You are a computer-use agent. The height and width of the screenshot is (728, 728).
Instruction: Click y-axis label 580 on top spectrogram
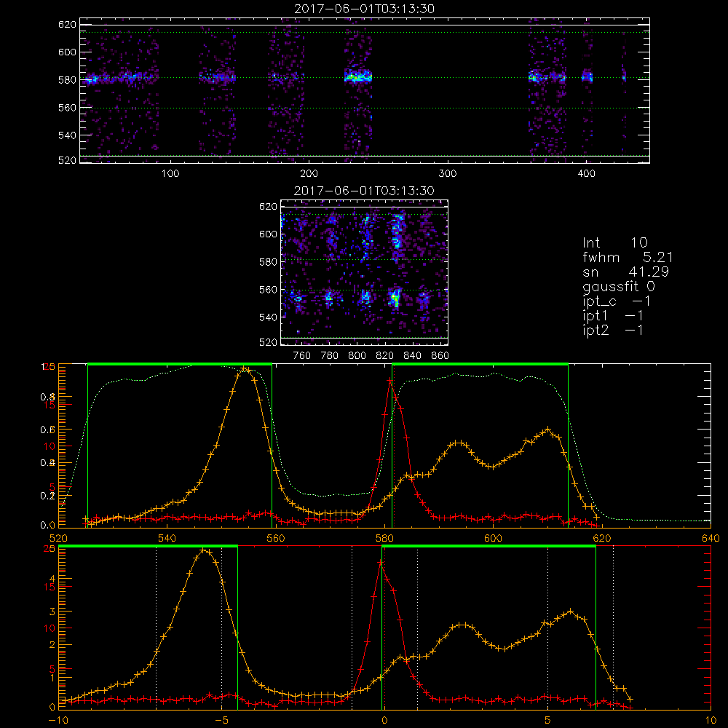67,80
